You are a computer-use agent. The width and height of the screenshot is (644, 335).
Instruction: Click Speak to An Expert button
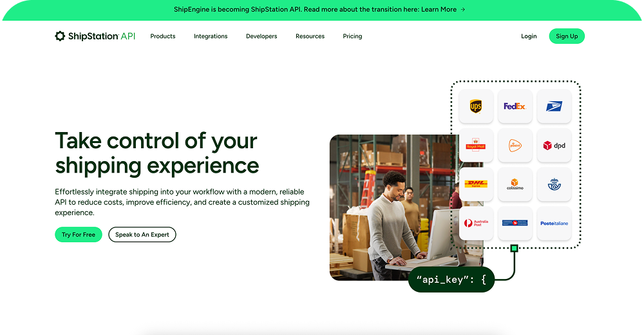(142, 235)
